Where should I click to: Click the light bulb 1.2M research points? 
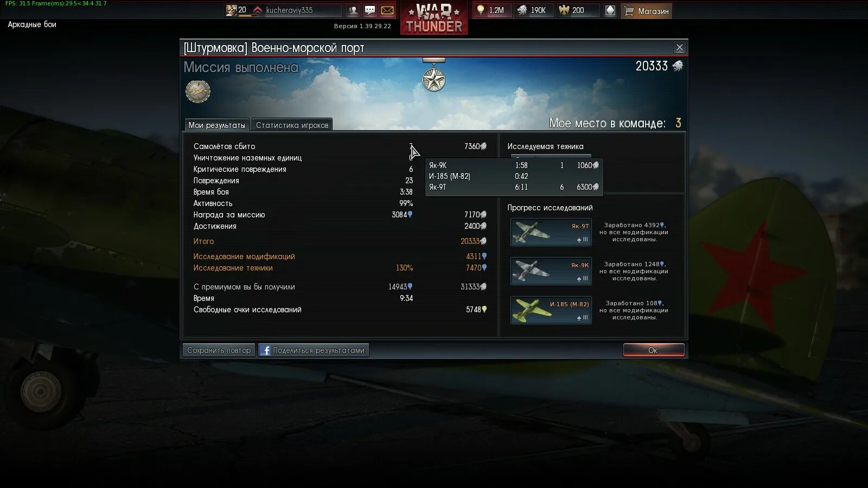point(492,10)
